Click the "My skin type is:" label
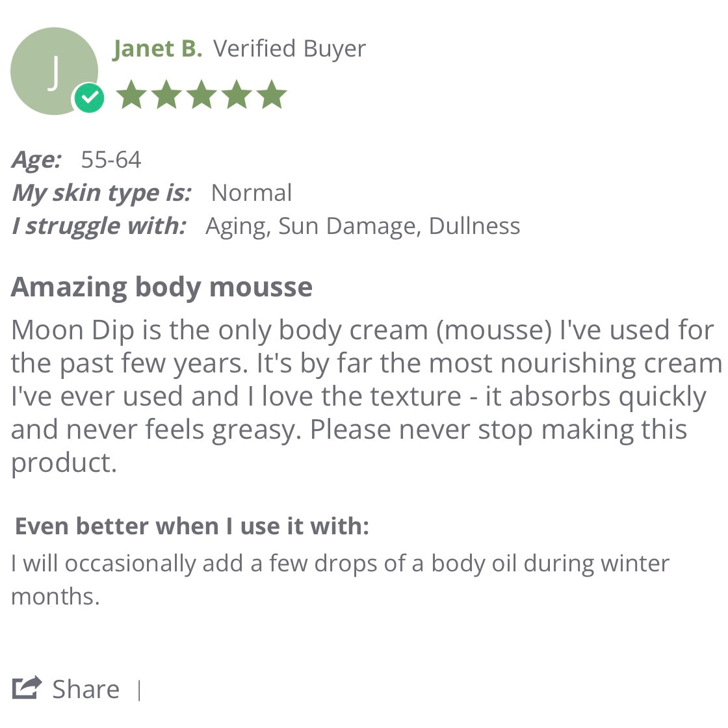This screenshot has width=728, height=728. click(101, 193)
